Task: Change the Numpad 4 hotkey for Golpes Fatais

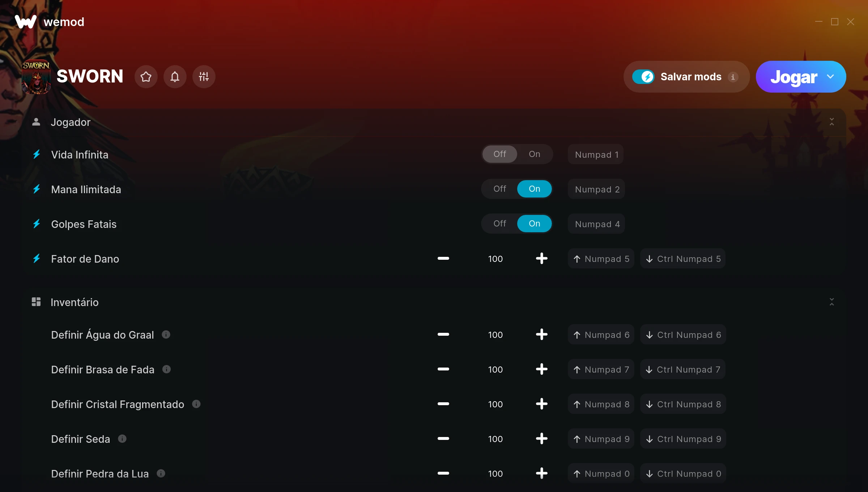Action: (596, 224)
